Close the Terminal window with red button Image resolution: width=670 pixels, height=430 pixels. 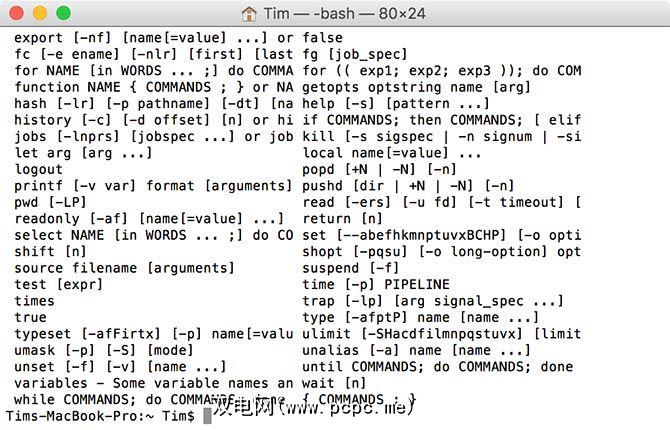coord(19,13)
